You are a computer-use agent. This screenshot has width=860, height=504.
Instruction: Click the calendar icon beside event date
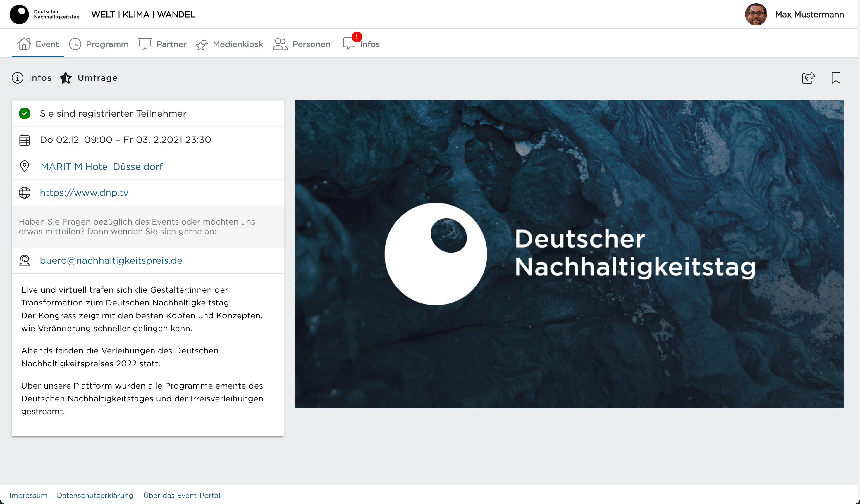point(25,140)
